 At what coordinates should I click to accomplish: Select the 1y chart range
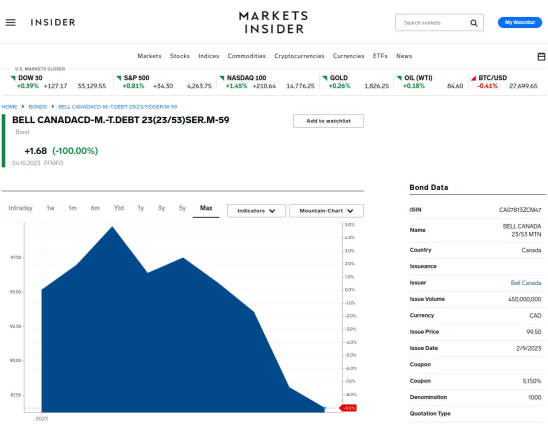coord(141,208)
